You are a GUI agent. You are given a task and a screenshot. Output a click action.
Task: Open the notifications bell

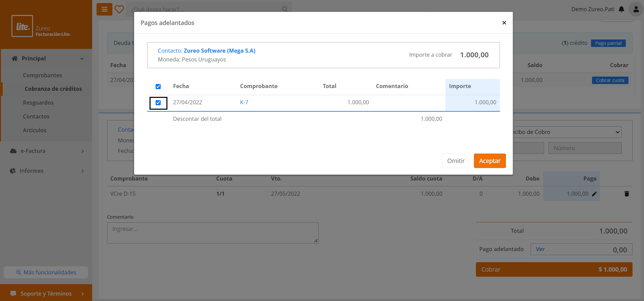pos(621,9)
